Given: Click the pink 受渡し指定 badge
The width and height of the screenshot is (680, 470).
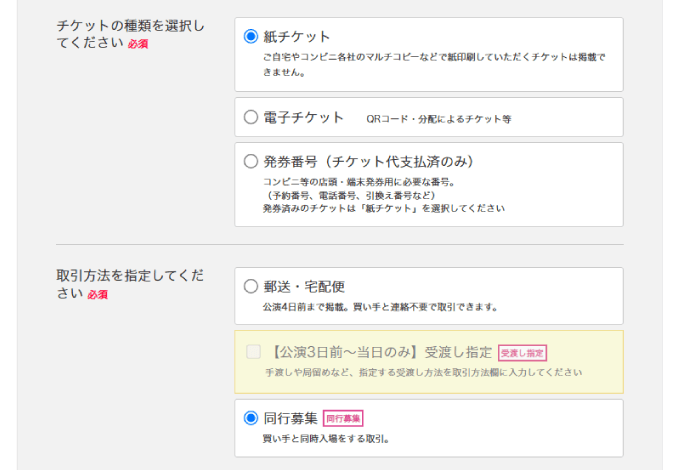Looking at the screenshot, I should 522,353.
